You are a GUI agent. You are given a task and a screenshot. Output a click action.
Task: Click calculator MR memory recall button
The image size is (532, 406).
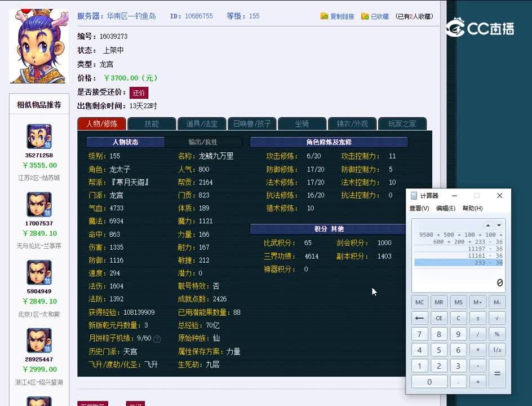point(439,302)
